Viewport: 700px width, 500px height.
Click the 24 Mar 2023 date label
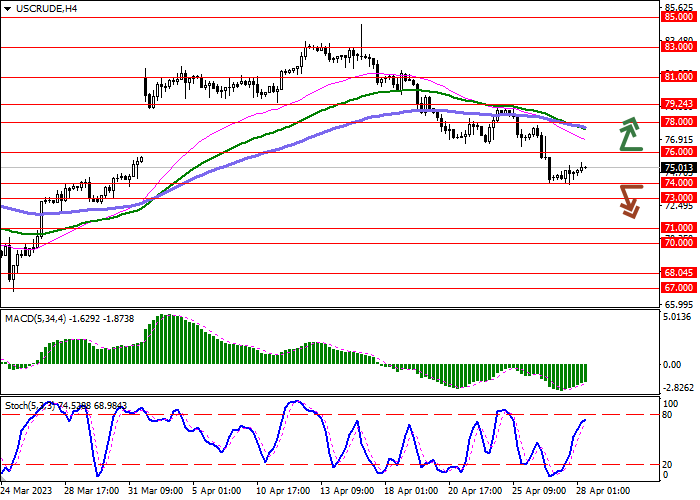pyautogui.click(x=26, y=491)
